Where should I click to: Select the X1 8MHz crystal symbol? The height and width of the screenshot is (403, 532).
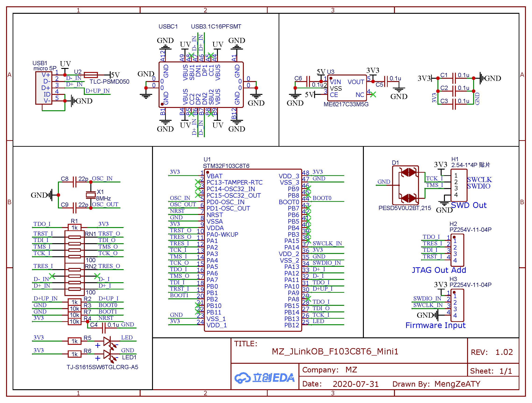(x=91, y=195)
